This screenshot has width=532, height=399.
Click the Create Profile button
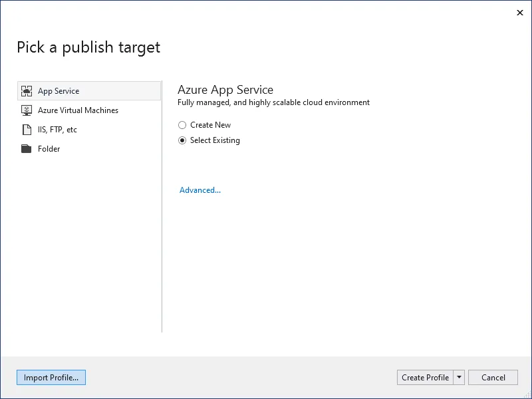point(425,378)
